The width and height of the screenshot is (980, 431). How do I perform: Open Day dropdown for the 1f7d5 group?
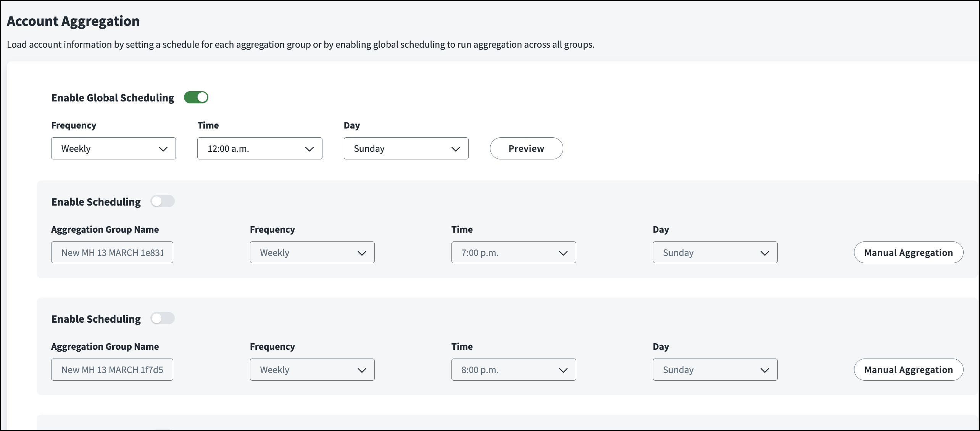[715, 370]
